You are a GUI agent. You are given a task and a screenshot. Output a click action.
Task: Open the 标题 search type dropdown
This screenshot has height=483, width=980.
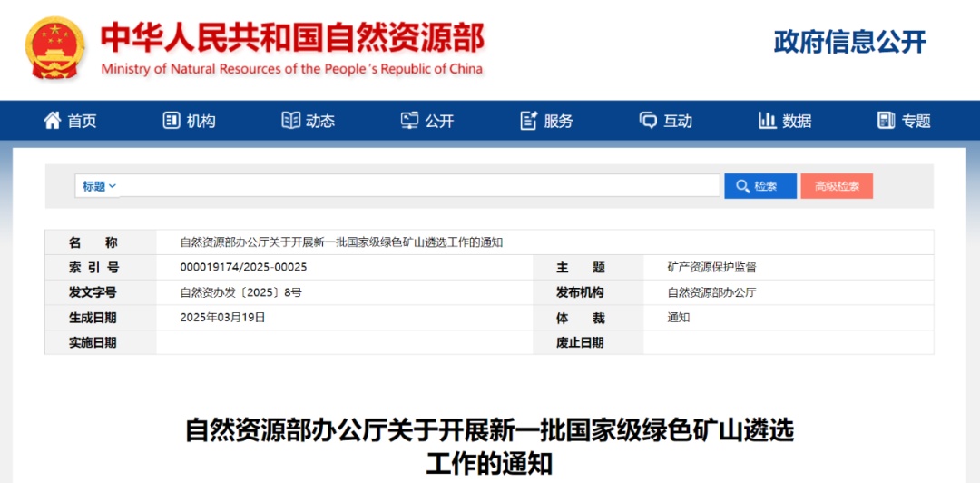coord(99,186)
